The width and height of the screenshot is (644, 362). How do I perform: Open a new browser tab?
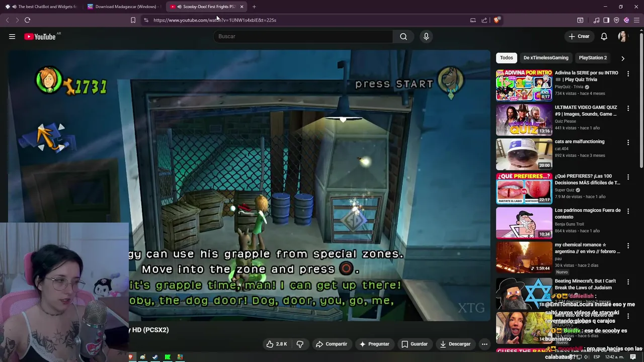(x=254, y=7)
